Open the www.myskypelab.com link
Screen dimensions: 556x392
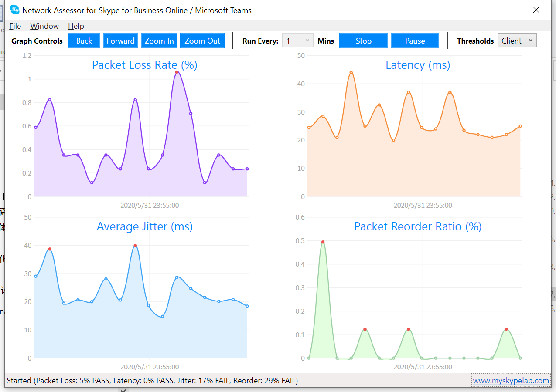coord(511,381)
